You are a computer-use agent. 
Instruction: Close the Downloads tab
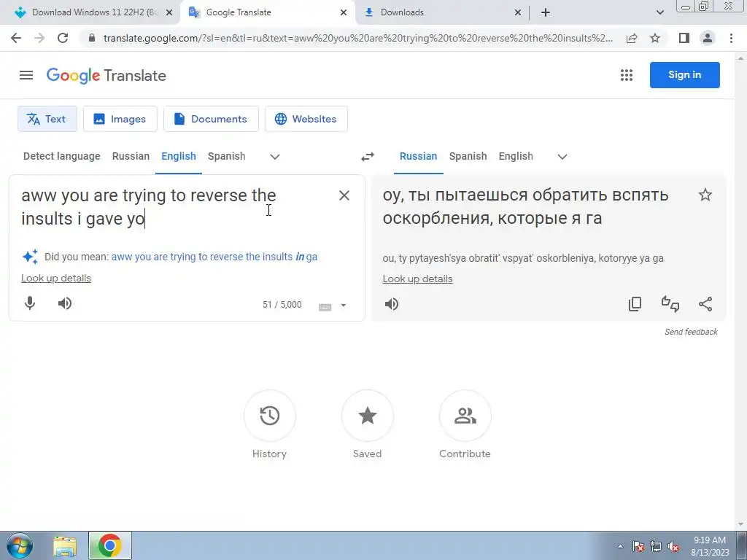[518, 13]
